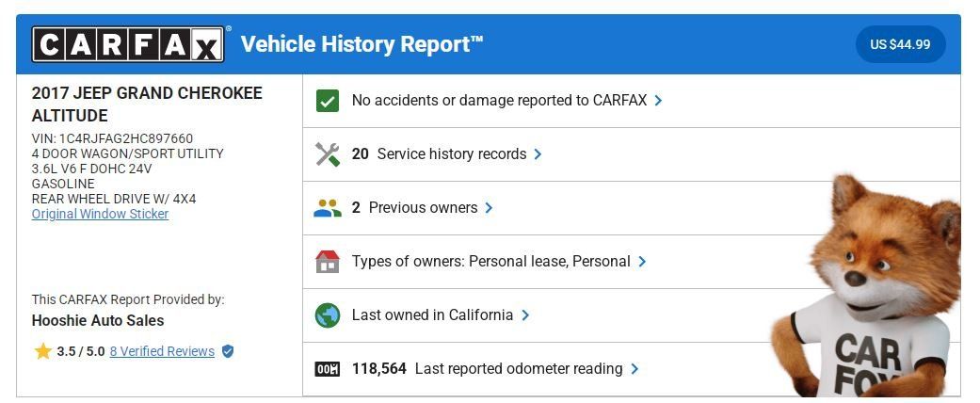Expand the types of owners chevron
Viewport: 980px width, 403px height.
pyautogui.click(x=642, y=262)
